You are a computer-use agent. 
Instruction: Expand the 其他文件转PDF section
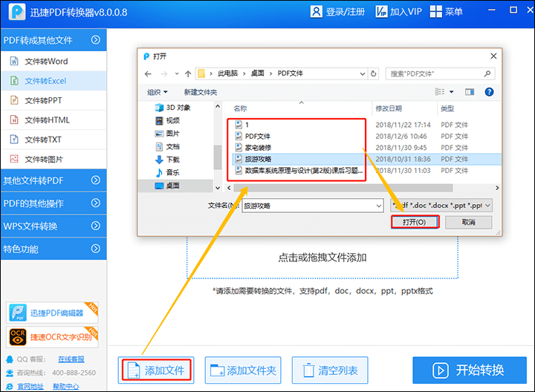[x=53, y=180]
